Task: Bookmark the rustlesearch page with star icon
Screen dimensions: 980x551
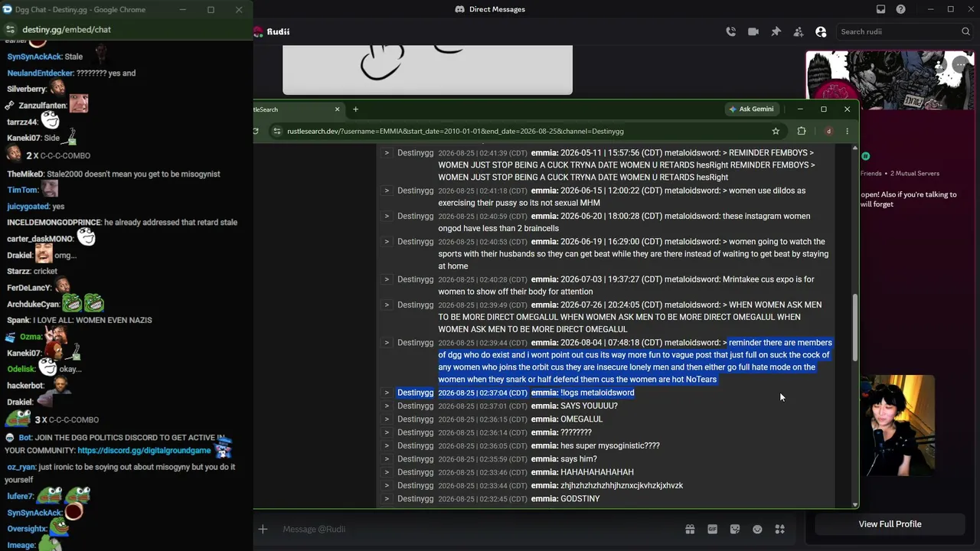Action: click(x=776, y=131)
